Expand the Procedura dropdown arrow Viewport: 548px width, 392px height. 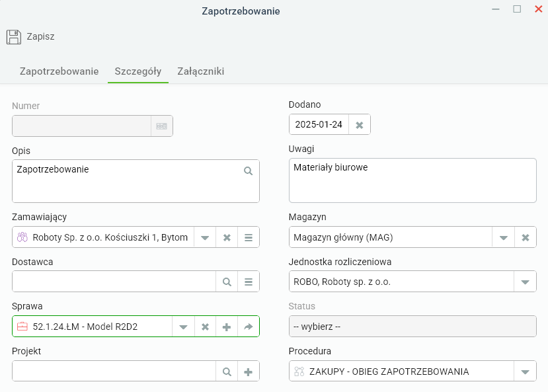525,372
